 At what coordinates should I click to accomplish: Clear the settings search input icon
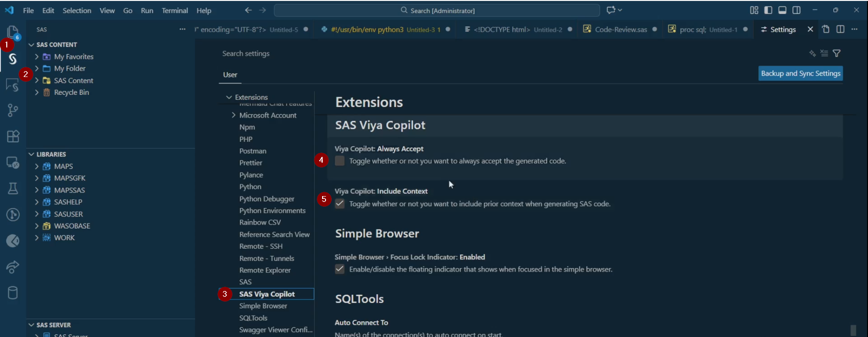point(824,53)
